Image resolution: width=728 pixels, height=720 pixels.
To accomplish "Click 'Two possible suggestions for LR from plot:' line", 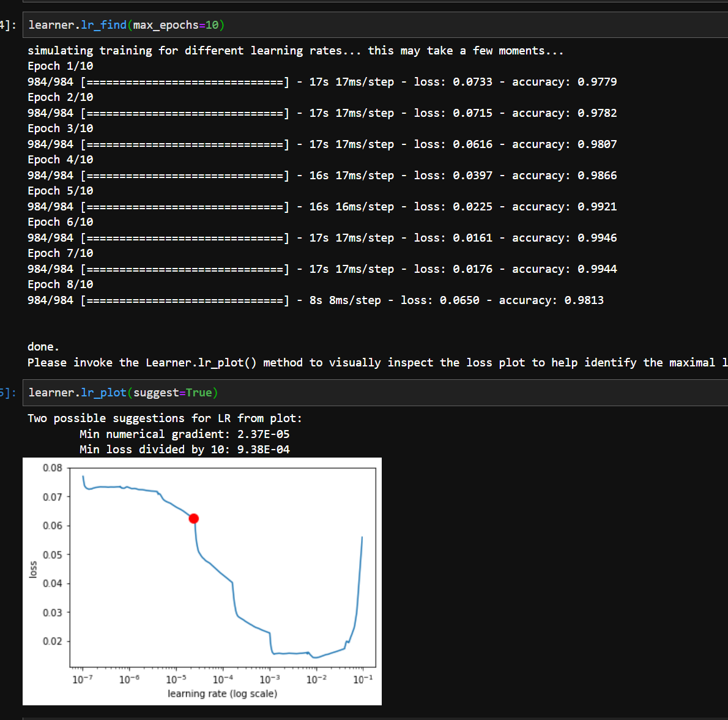I will [165, 418].
